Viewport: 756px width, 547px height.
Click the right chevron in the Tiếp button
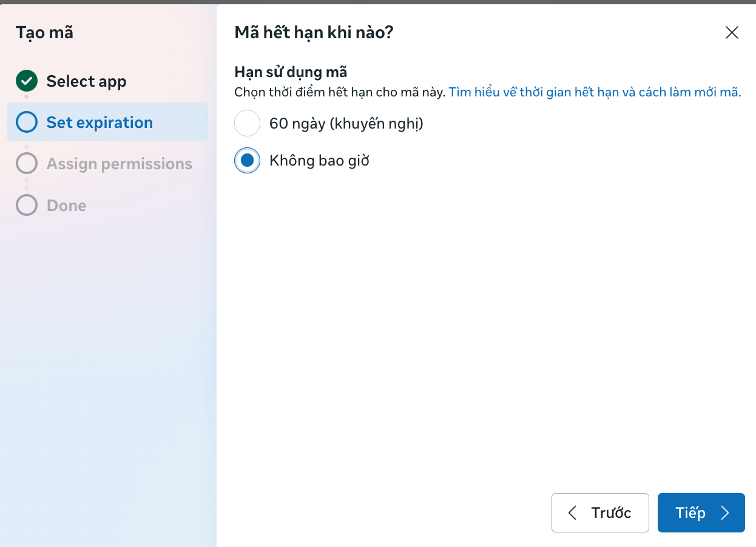point(724,513)
